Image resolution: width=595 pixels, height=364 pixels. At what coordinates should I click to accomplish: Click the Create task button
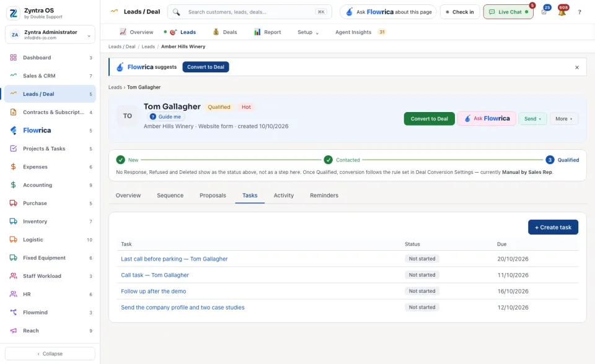coord(553,227)
